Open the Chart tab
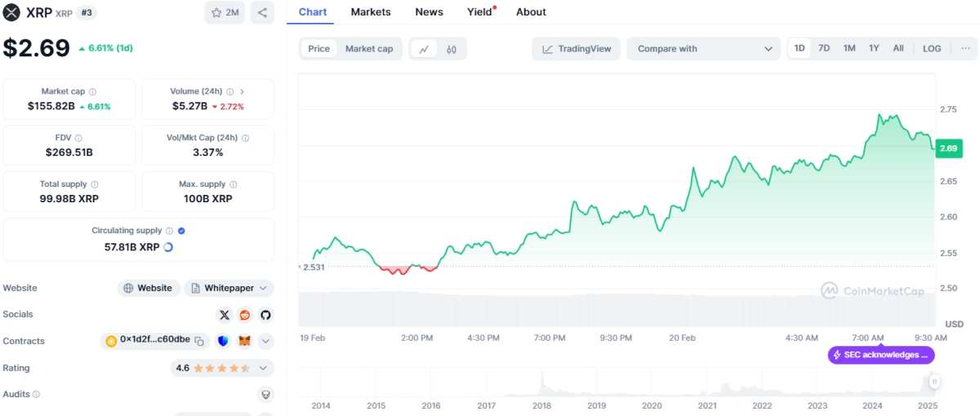The height and width of the screenshot is (416, 980). (313, 12)
